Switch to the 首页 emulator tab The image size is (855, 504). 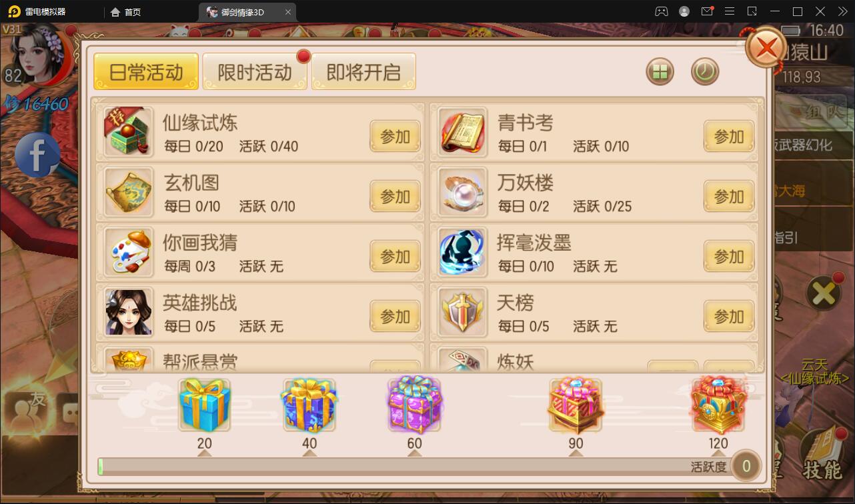tap(125, 12)
